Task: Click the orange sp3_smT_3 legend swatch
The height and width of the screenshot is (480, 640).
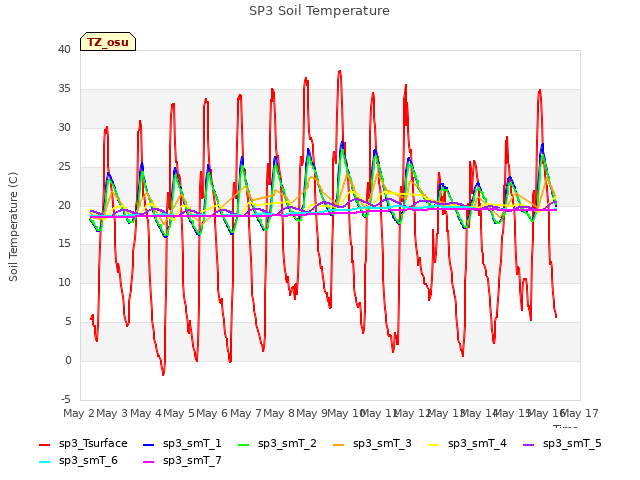Action: coord(338,444)
